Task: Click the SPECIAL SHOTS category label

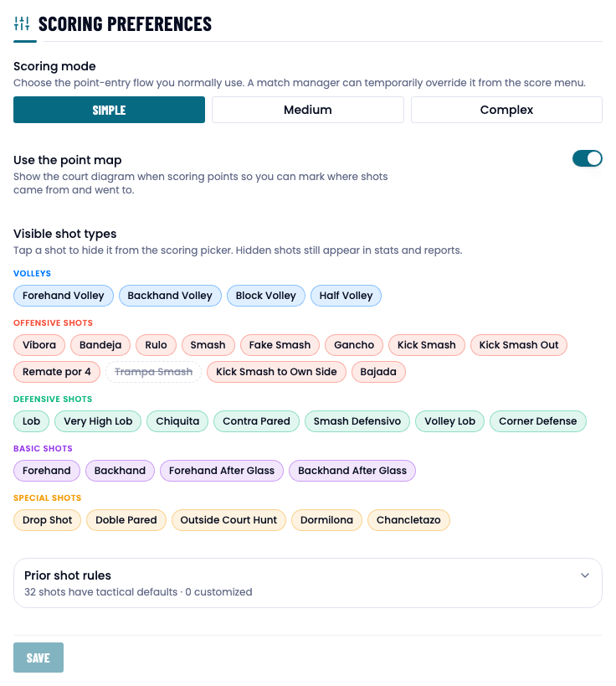Action: pos(47,498)
